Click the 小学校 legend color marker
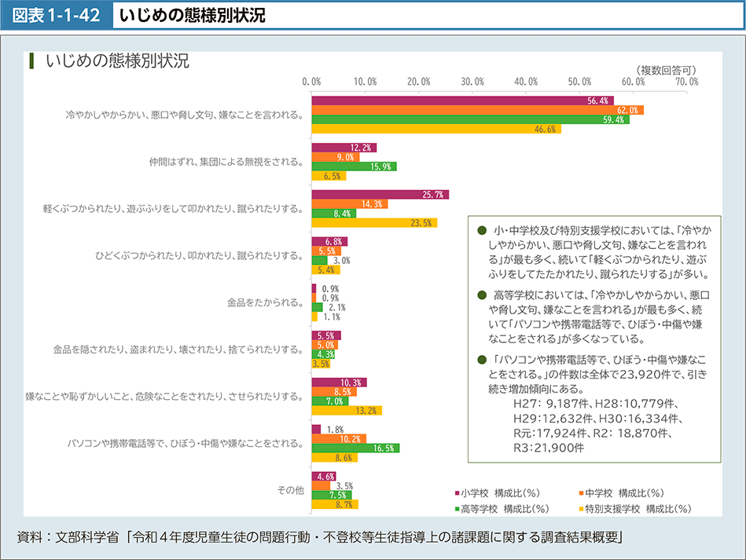The width and height of the screenshot is (746, 560). pyautogui.click(x=458, y=492)
